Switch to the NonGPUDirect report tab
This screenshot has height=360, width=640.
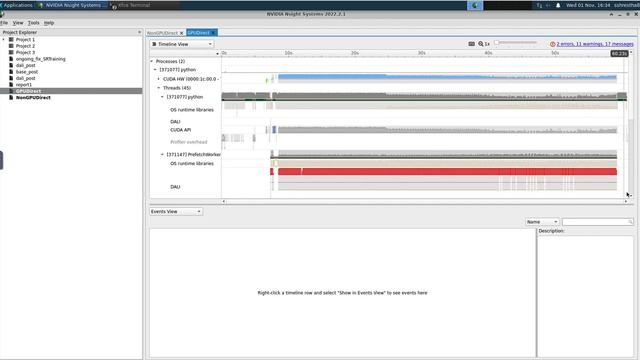point(162,33)
